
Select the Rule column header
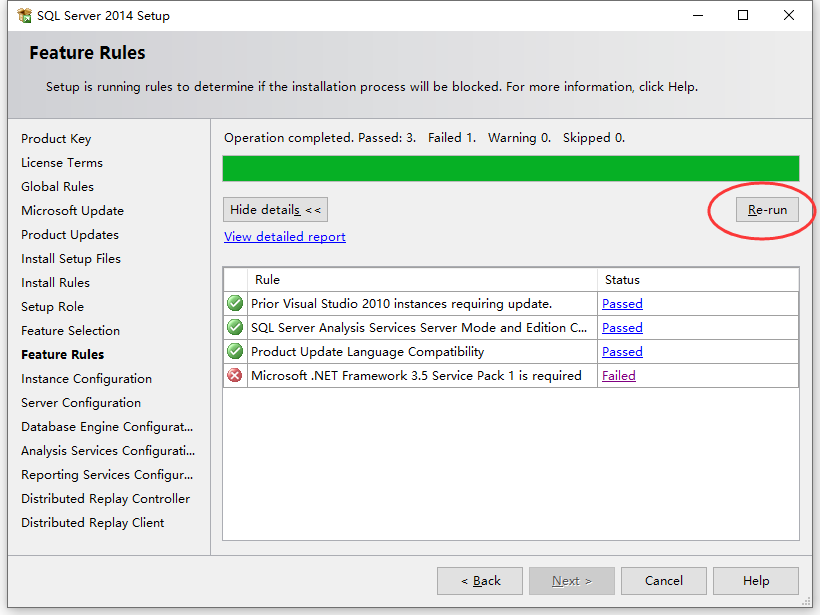pos(423,280)
